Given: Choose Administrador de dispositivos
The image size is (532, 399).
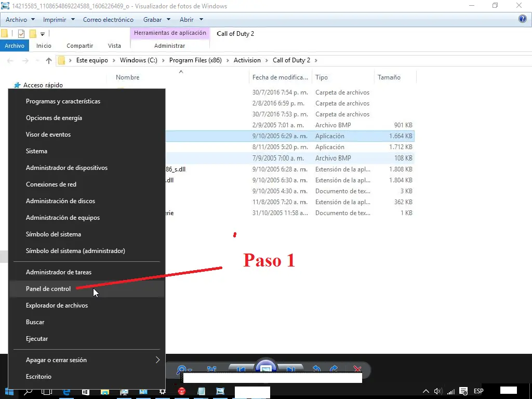Looking at the screenshot, I should (x=87, y=168).
